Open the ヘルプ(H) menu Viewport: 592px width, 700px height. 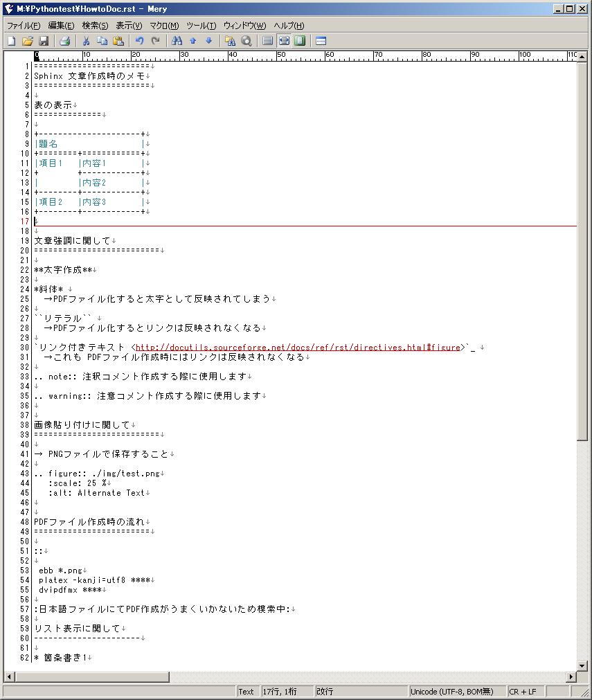tap(289, 26)
